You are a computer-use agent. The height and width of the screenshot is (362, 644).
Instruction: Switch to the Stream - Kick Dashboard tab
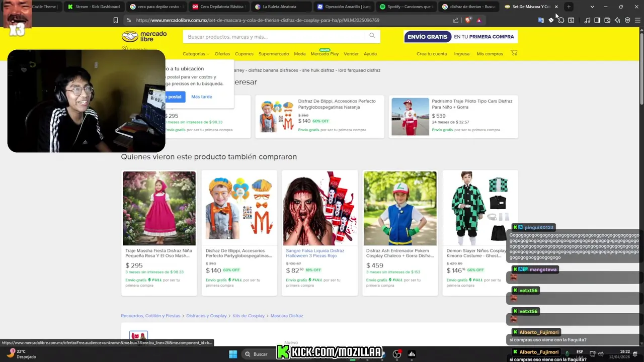point(94,7)
